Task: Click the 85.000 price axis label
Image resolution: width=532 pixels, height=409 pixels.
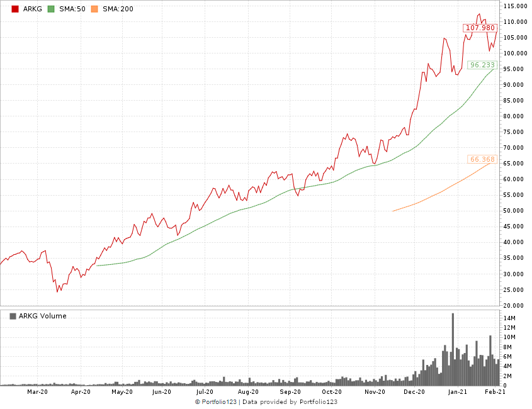Action: 514,101
